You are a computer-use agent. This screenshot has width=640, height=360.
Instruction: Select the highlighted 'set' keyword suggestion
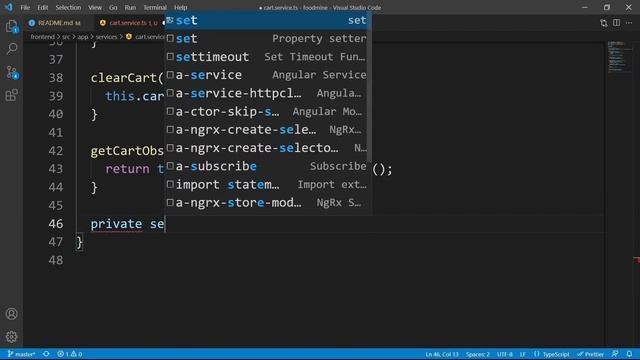tap(267, 20)
